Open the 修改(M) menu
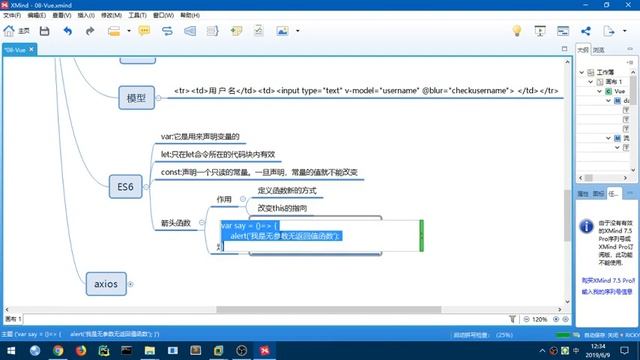The image size is (640, 360). pyautogui.click(x=111, y=15)
